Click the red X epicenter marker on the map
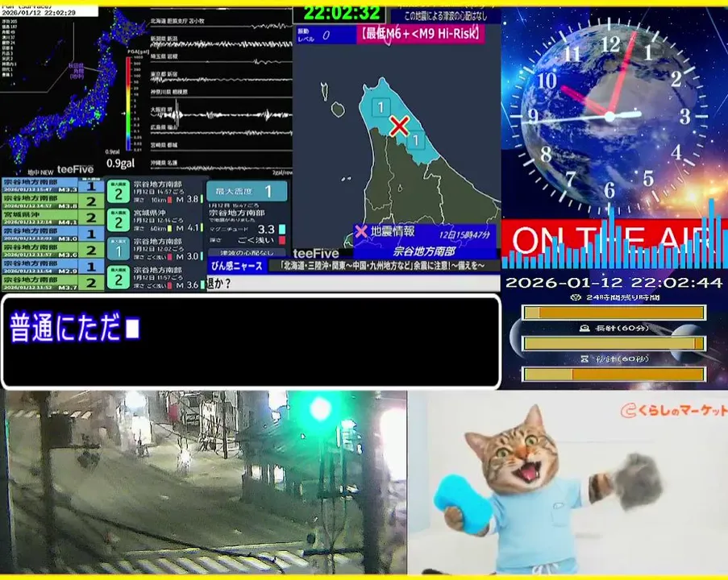Image resolution: width=728 pixels, height=580 pixels. pos(399,126)
